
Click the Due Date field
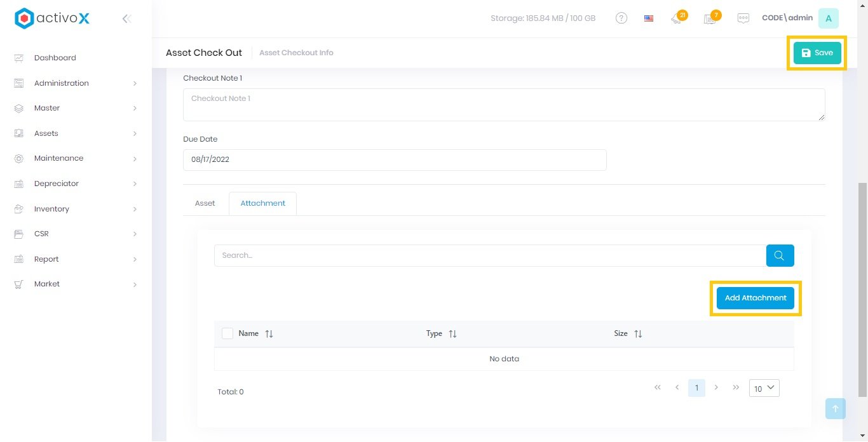click(x=394, y=159)
